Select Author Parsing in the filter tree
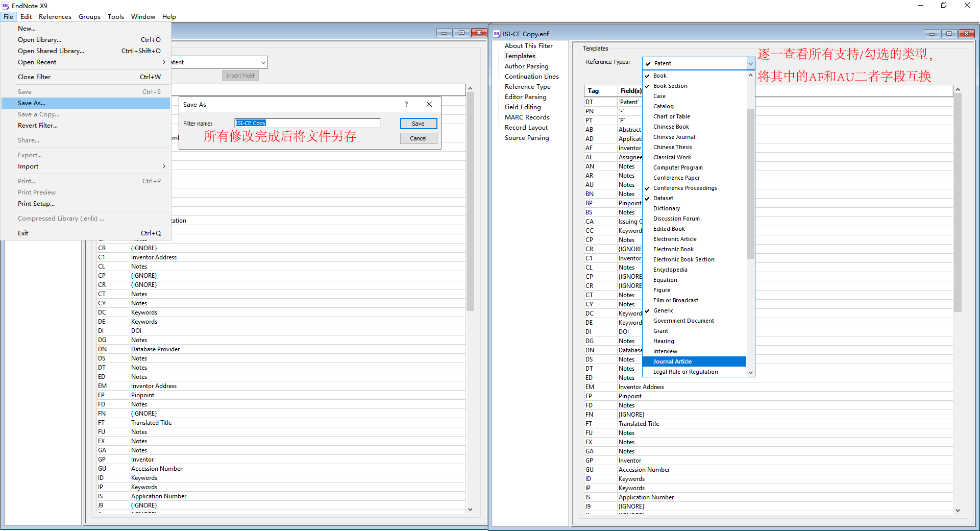Viewport: 980px width, 531px height. (526, 66)
